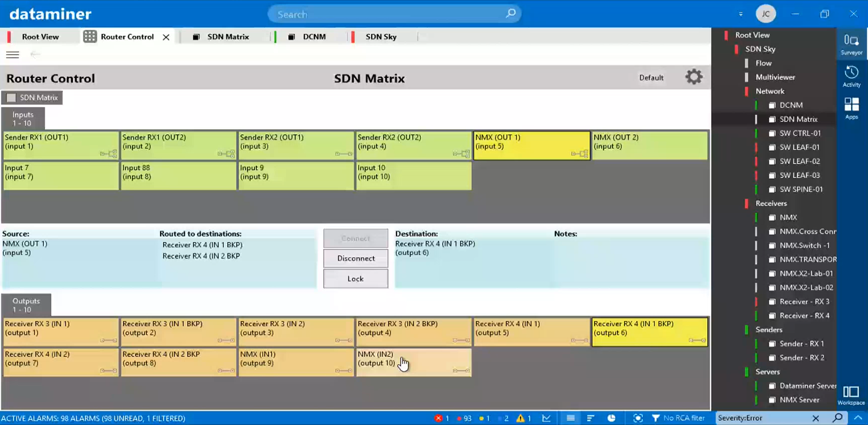Open the Apps sidebar icon
Screen dimensions: 868x425
[851, 108]
